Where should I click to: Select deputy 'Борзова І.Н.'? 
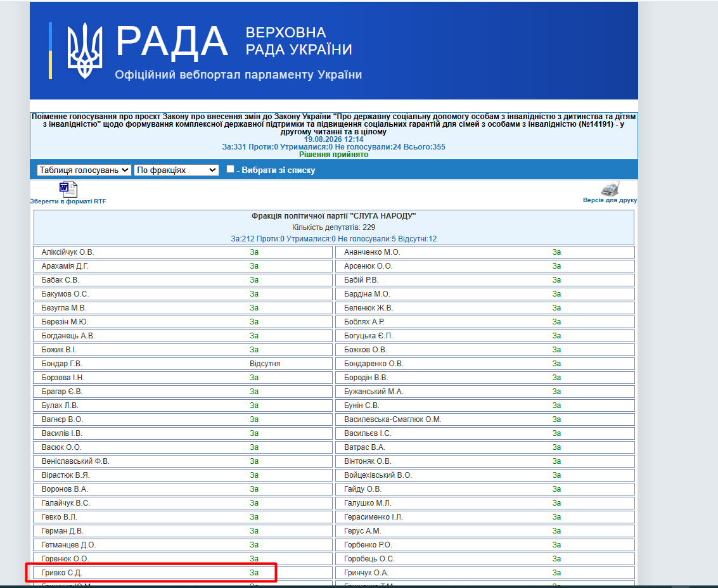(x=63, y=378)
